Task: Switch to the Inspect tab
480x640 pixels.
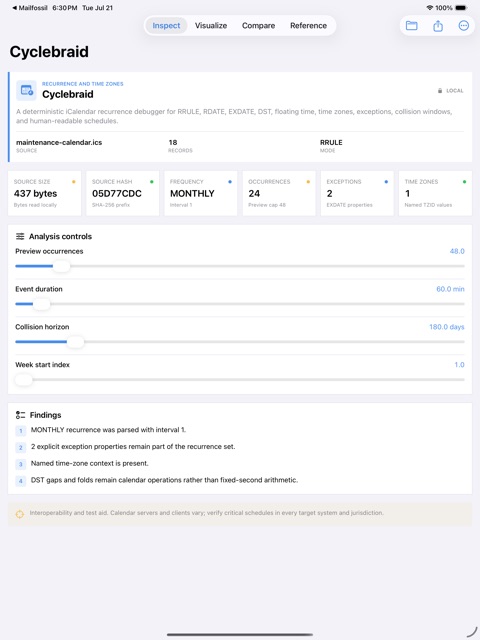Action: (x=166, y=26)
